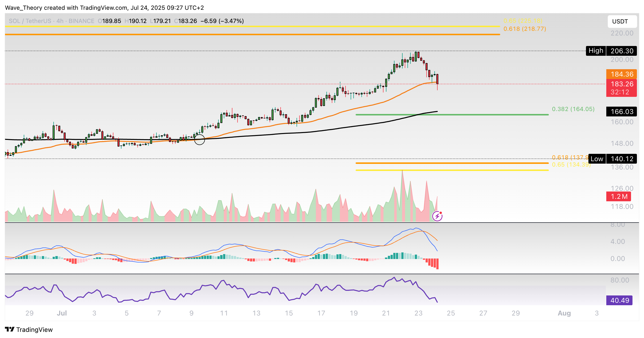Screen dimensions: 644x338
Task: Click the TradingView logo at bottom left
Action: [29, 329]
